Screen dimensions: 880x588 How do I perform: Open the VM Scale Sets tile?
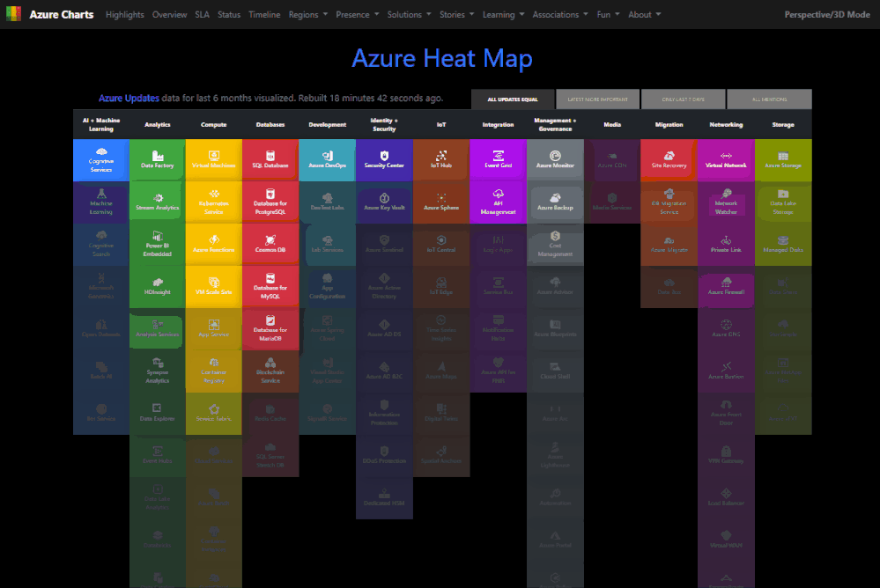(214, 287)
